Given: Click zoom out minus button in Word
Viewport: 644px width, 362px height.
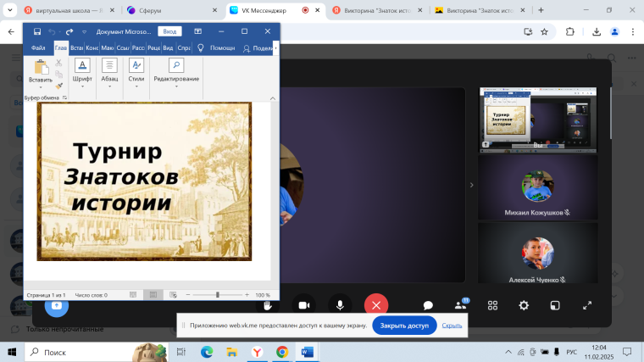Looking at the screenshot, I should [188, 295].
